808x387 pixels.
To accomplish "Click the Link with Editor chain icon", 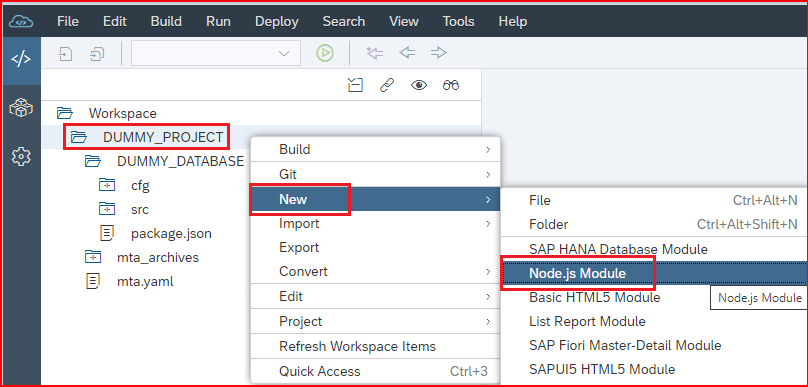I will [387, 85].
